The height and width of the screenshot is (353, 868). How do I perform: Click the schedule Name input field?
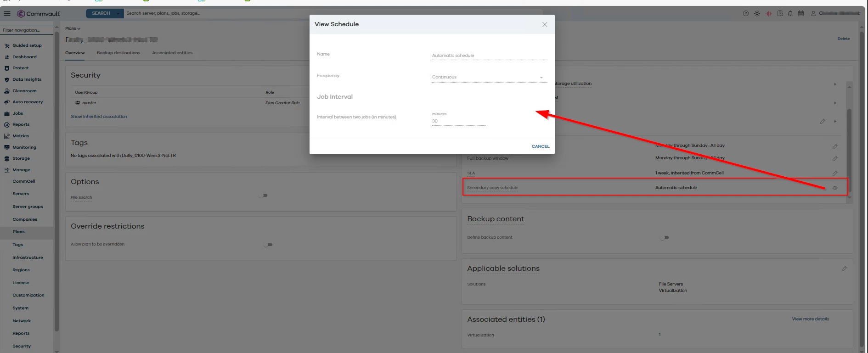point(490,56)
